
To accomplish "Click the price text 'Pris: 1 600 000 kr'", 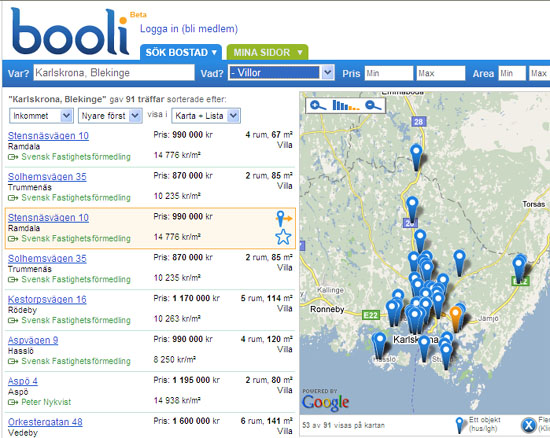I will click(x=187, y=421).
